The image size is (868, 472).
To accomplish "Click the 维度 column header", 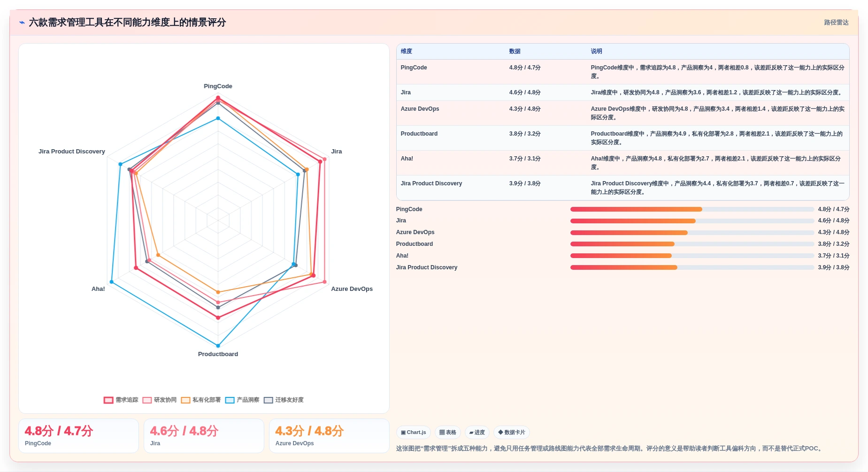I will [x=407, y=51].
